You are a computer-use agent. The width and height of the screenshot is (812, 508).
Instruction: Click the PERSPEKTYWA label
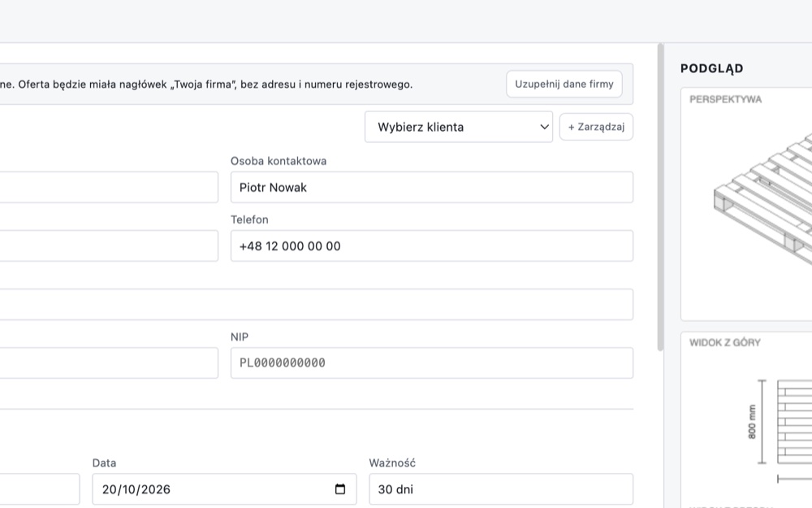coord(725,99)
